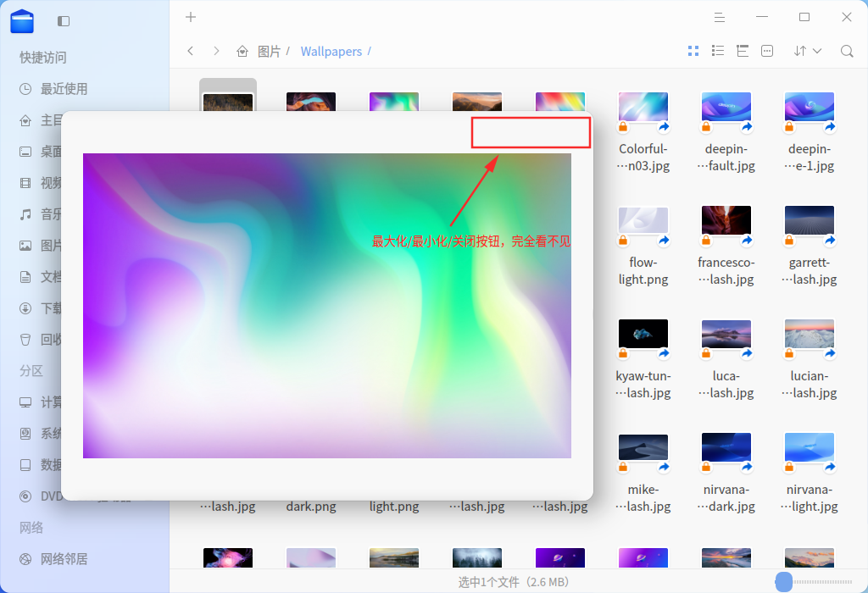
Task: Switch to icon grid view
Action: 693,51
